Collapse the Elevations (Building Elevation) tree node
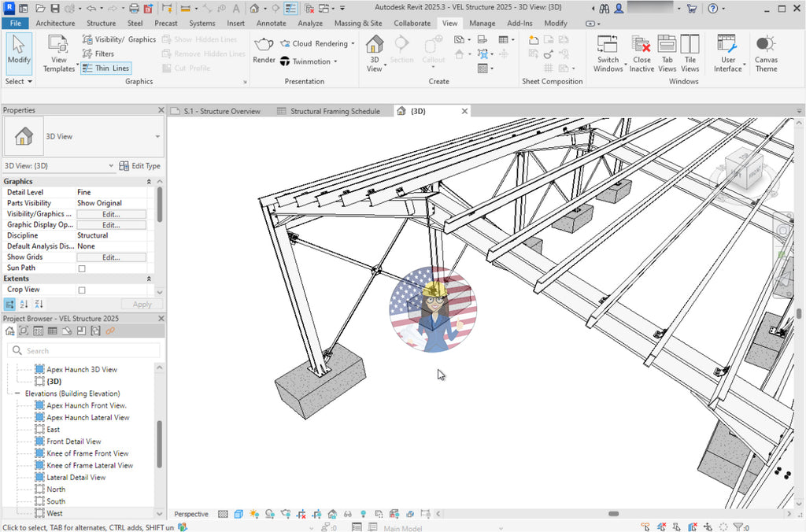Viewport: 806px width, 532px height. [16, 393]
